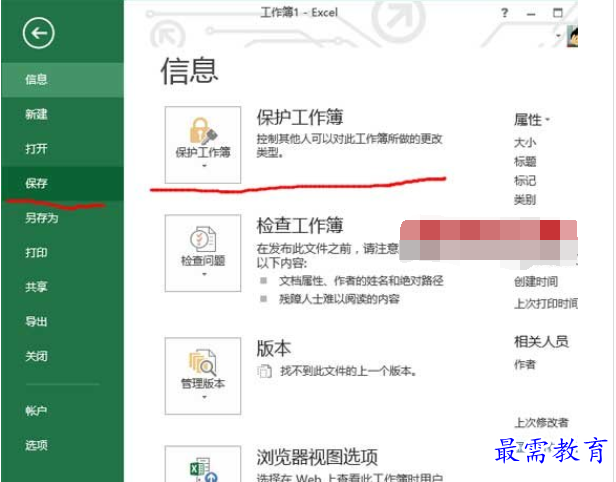616x482 pixels.
Task: Click the 浏览器视图选项 heading
Action: pos(317,456)
